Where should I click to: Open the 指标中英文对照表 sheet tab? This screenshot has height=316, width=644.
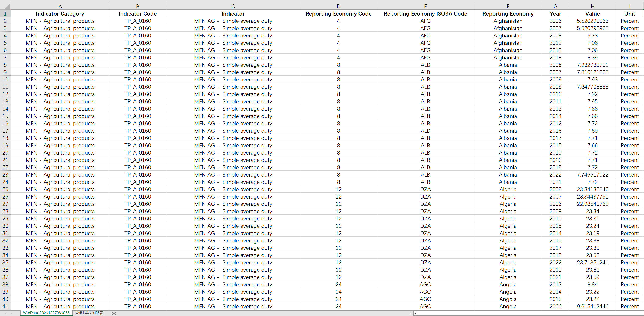89,313
